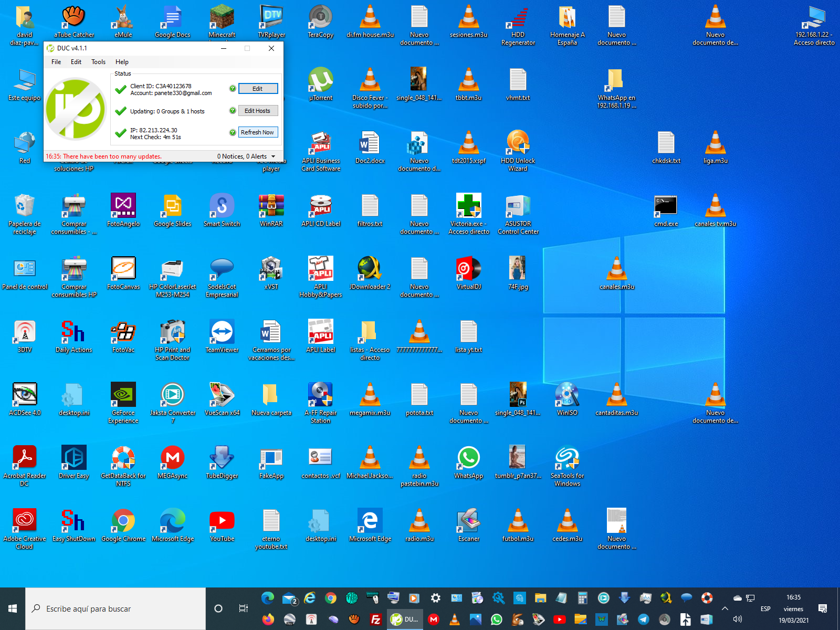Viewport: 840px width, 630px height.
Task: Open Task View from the taskbar
Action: point(243,608)
